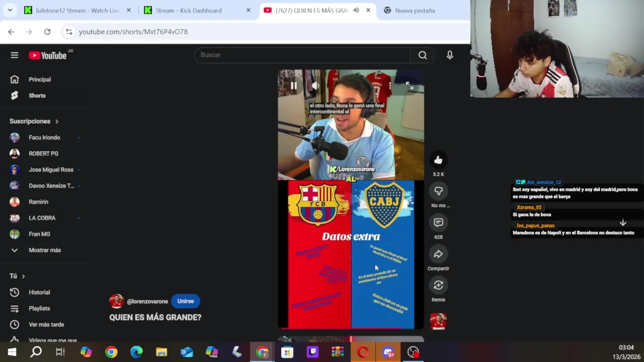Launch Microsoft Edge from taskbar

pyautogui.click(x=136, y=352)
